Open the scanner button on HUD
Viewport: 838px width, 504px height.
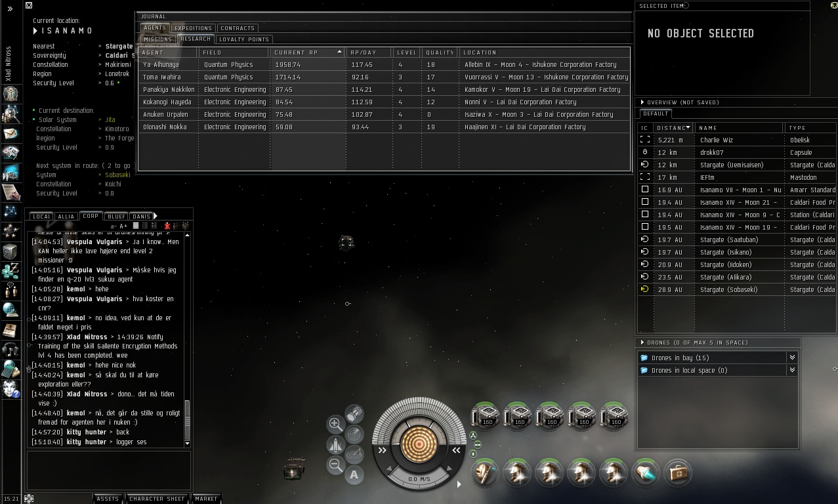[x=354, y=434]
